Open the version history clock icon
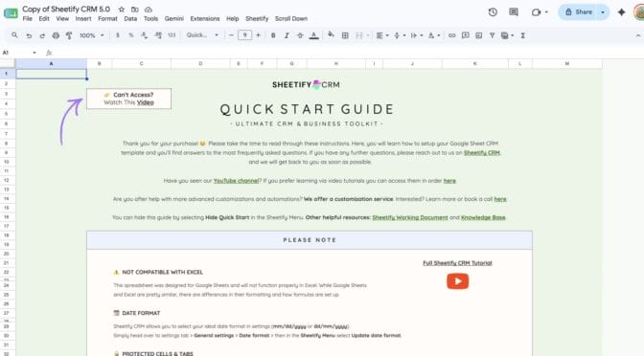 tap(493, 12)
